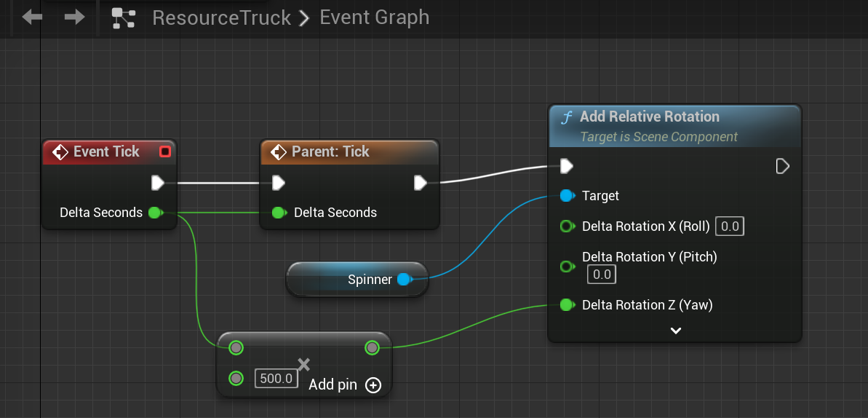The width and height of the screenshot is (868, 418).
Task: Toggle the red delegate pin on Event Tick
Action: 165,151
